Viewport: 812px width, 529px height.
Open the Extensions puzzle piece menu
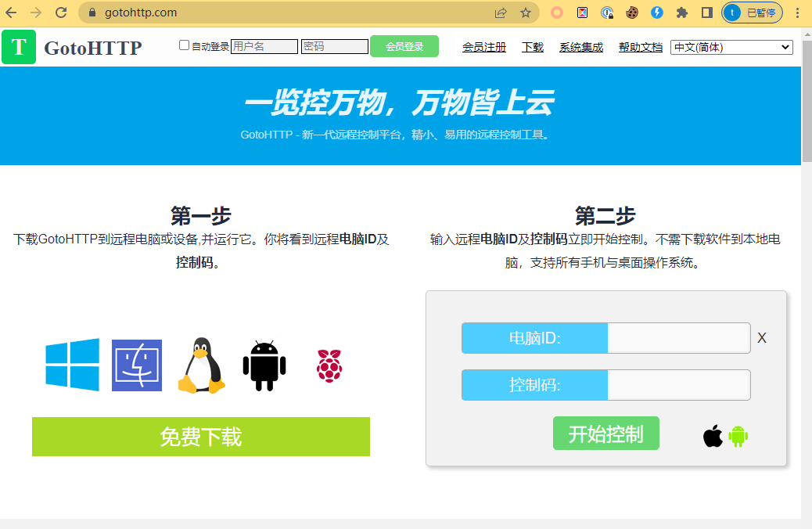[x=682, y=13]
